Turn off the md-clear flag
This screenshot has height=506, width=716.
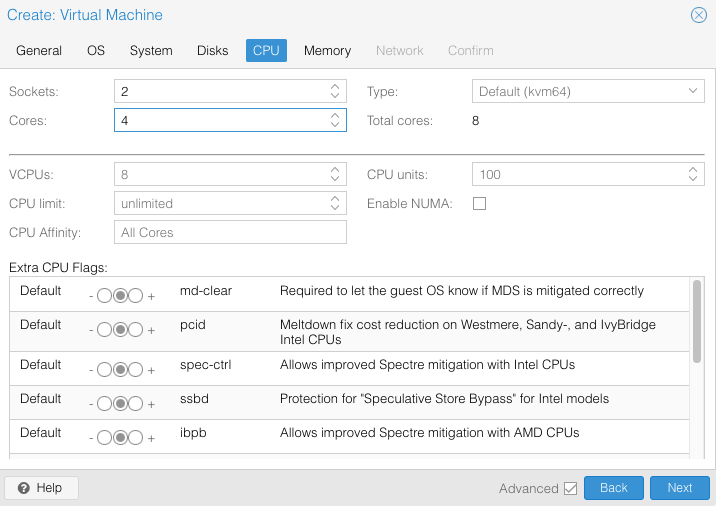(x=105, y=296)
